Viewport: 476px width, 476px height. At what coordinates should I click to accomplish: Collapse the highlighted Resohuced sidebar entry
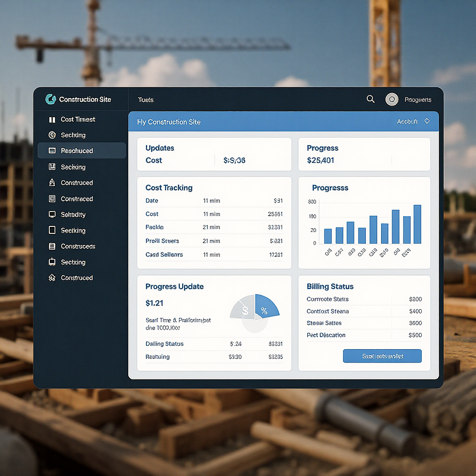[x=81, y=151]
